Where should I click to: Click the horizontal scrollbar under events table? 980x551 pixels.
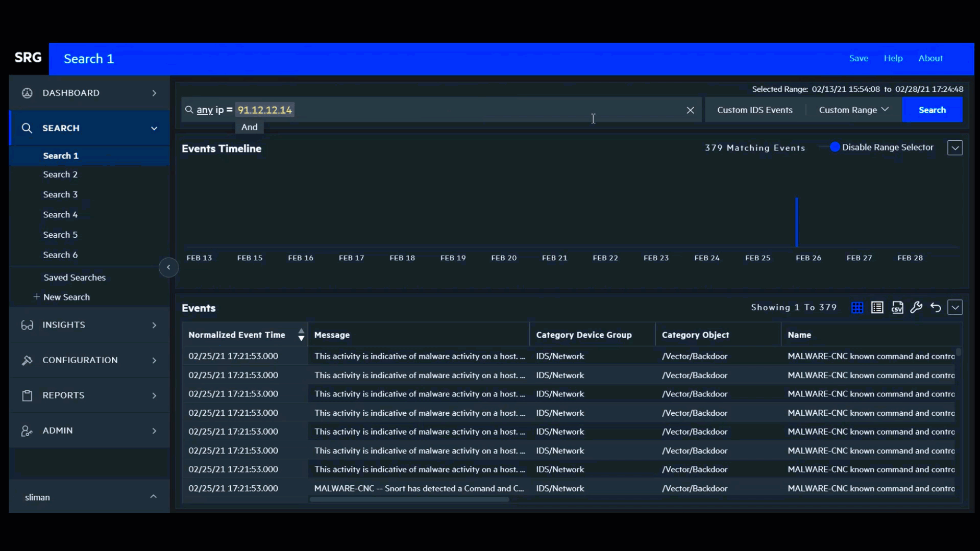(x=409, y=499)
